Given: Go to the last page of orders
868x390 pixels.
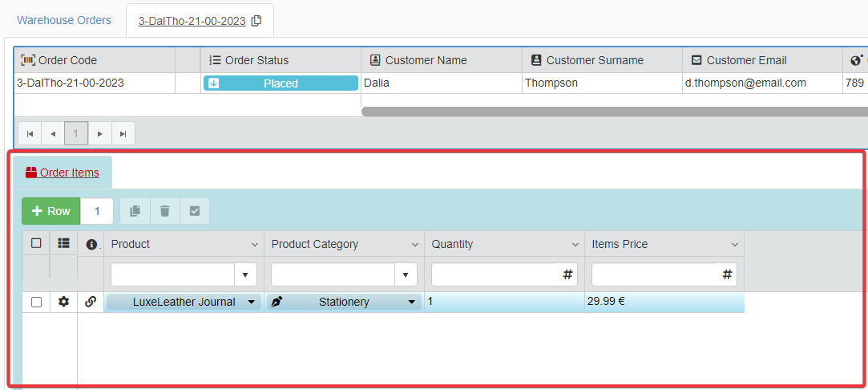Looking at the screenshot, I should 123,133.
